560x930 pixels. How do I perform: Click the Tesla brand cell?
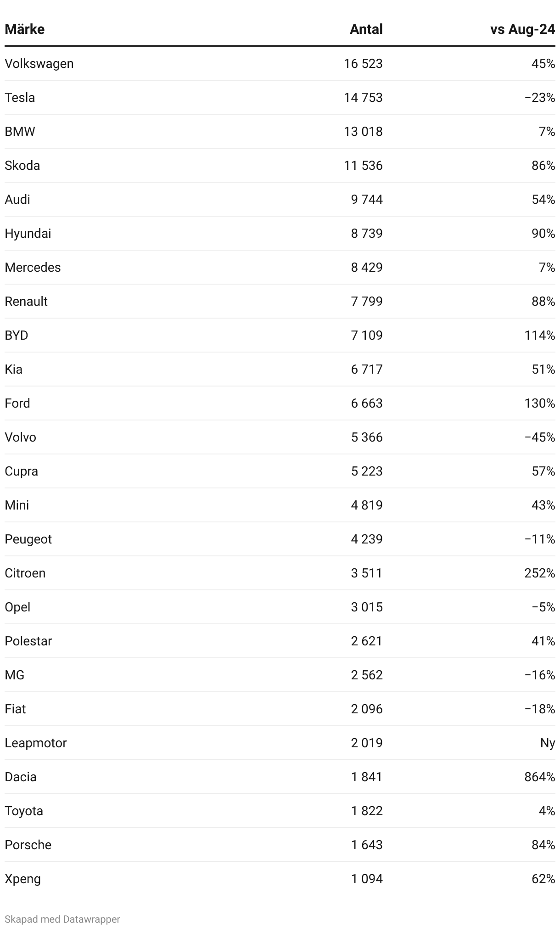pos(20,97)
